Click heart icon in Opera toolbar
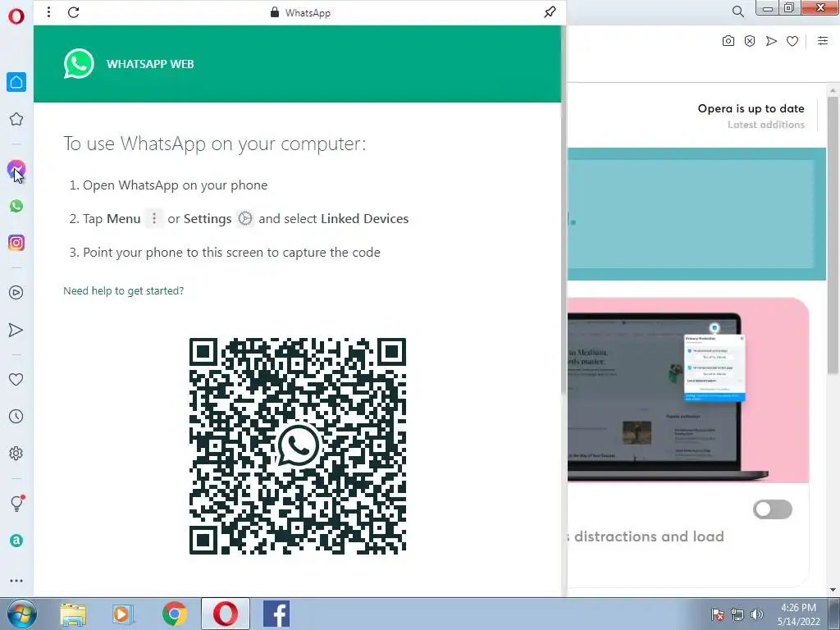The height and width of the screenshot is (630, 840). pos(792,41)
